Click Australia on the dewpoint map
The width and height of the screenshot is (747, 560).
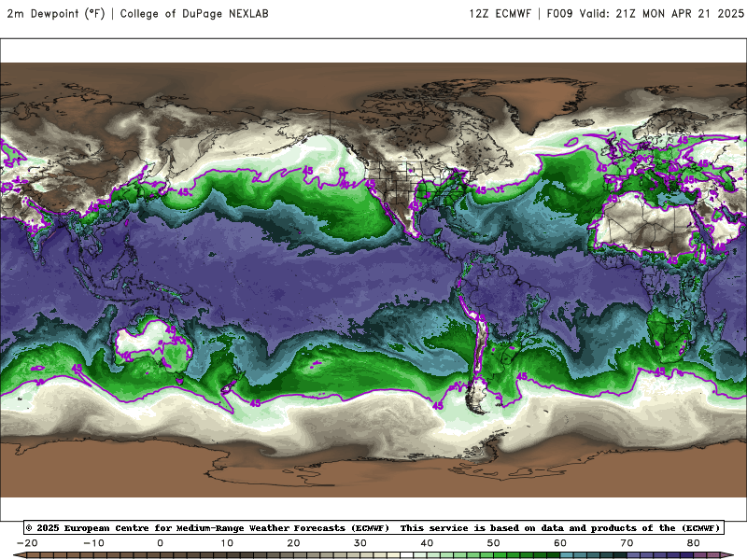pyautogui.click(x=153, y=345)
